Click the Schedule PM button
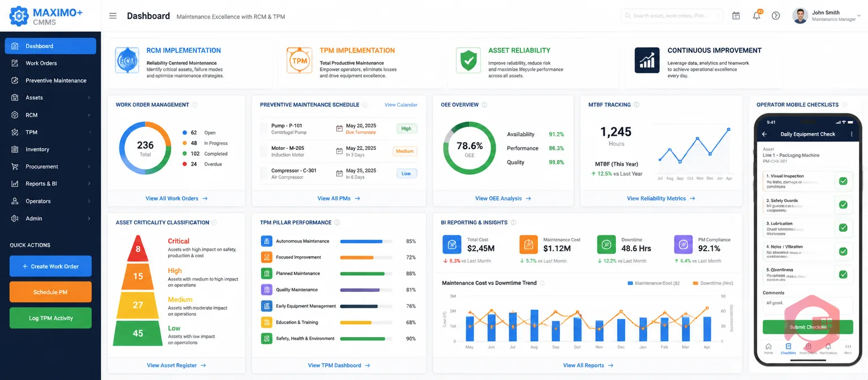868x380 pixels. 50,292
